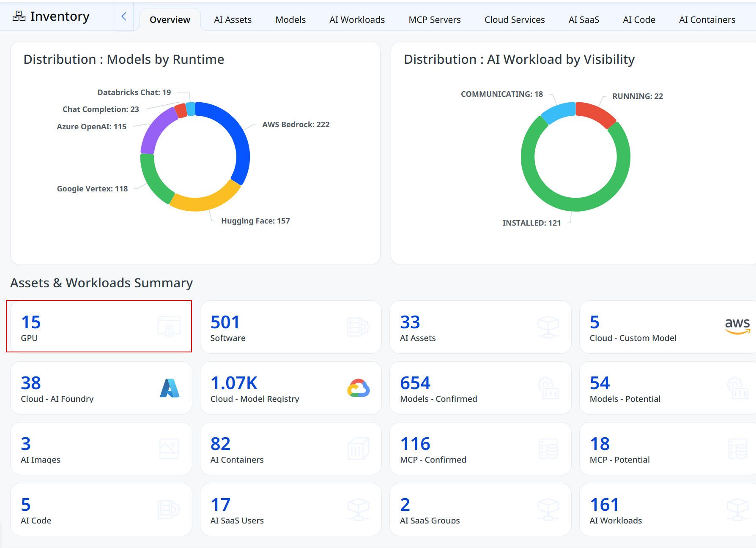Image resolution: width=756 pixels, height=548 pixels.
Task: Open the 116 MCP Confirmed count
Action: tap(415, 444)
